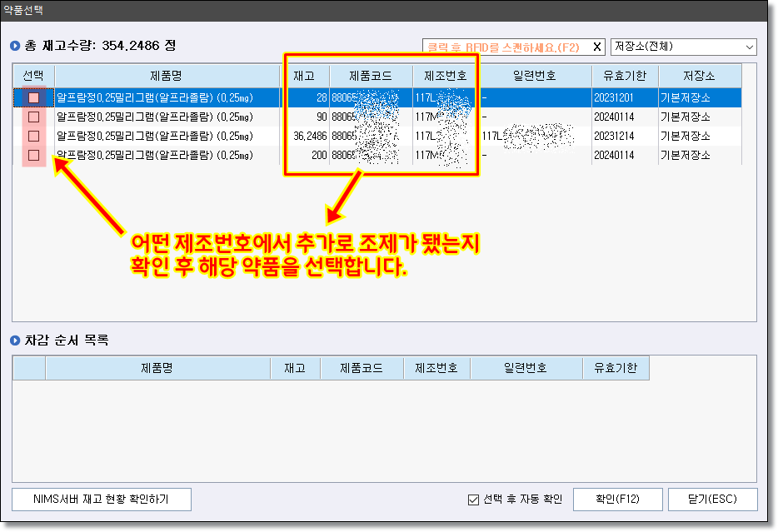Click the 일련번호 header in the 차감 순서 목록 table
Screen dimensions: 778x532
(526, 368)
